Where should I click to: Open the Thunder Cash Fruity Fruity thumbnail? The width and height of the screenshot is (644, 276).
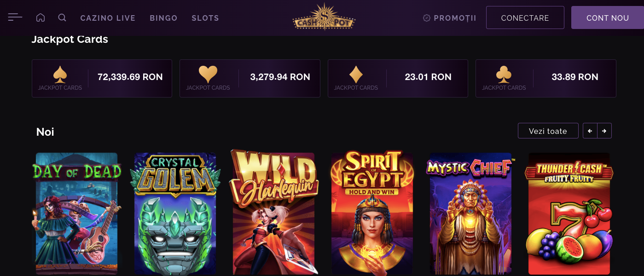pos(569,214)
